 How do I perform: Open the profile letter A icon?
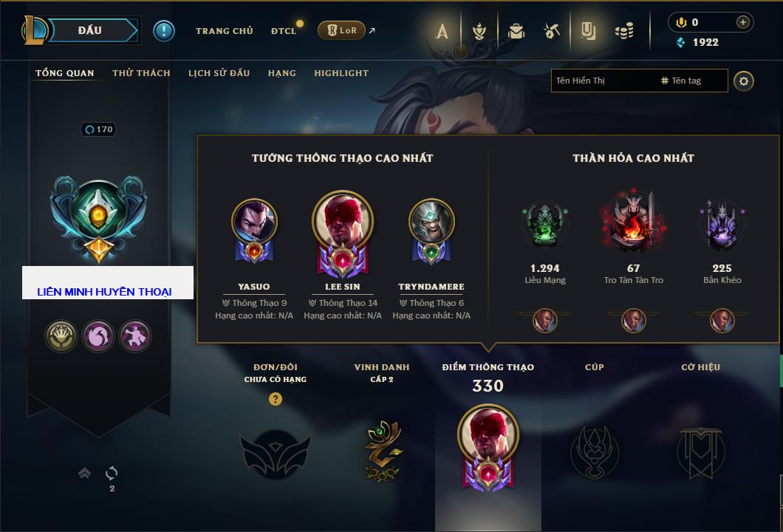(442, 32)
